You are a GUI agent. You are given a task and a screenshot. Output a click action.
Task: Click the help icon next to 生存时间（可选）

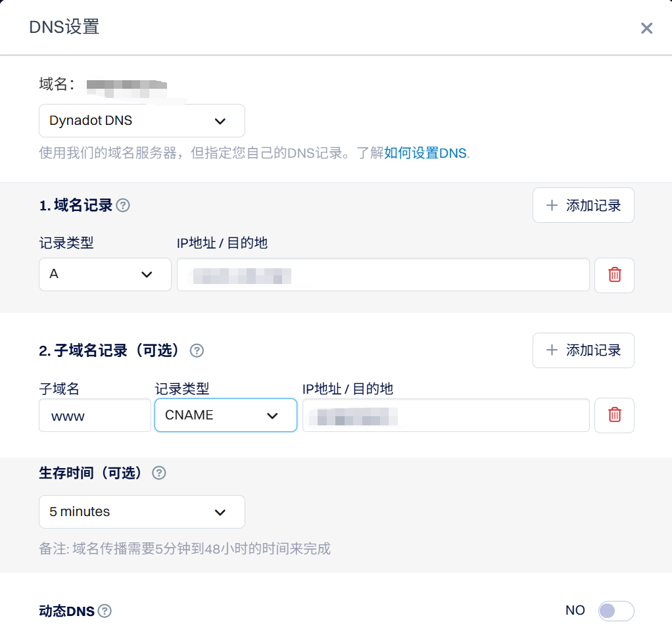pos(159,473)
